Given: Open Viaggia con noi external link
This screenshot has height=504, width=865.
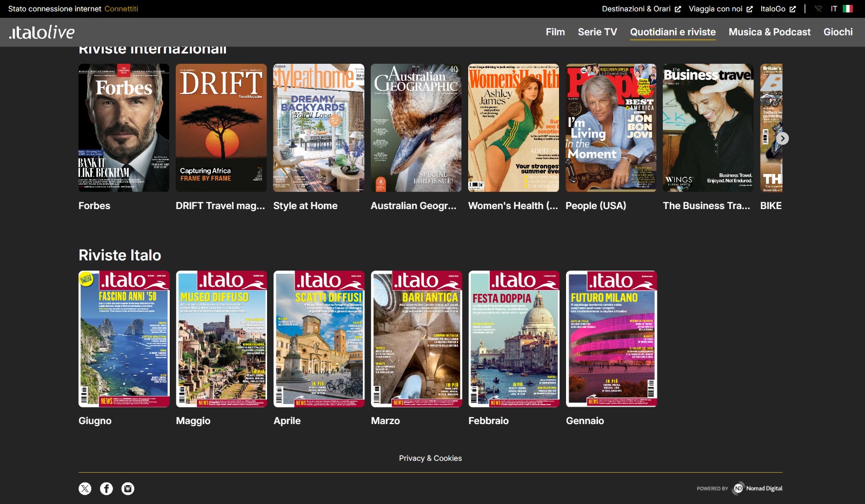Looking at the screenshot, I should coord(721,9).
